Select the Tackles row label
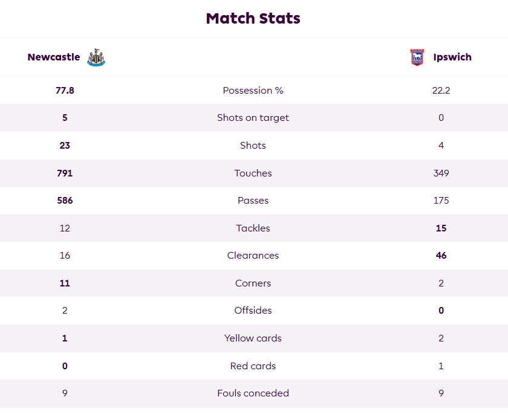This screenshot has width=508, height=420. [x=253, y=228]
